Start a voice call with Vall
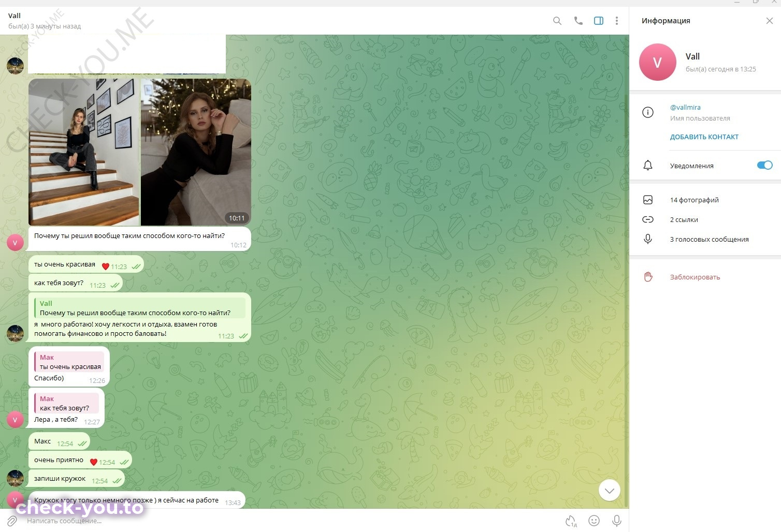This screenshot has width=781, height=532. (x=578, y=21)
